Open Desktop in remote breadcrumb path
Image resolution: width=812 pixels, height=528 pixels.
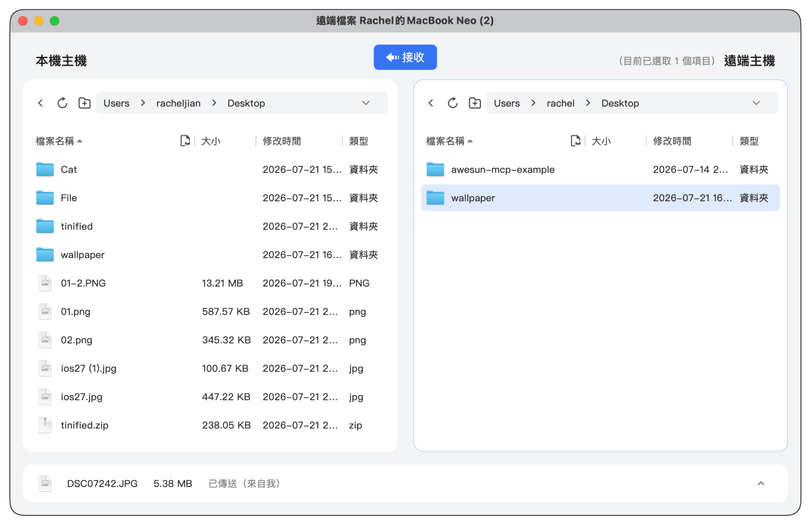tap(620, 103)
